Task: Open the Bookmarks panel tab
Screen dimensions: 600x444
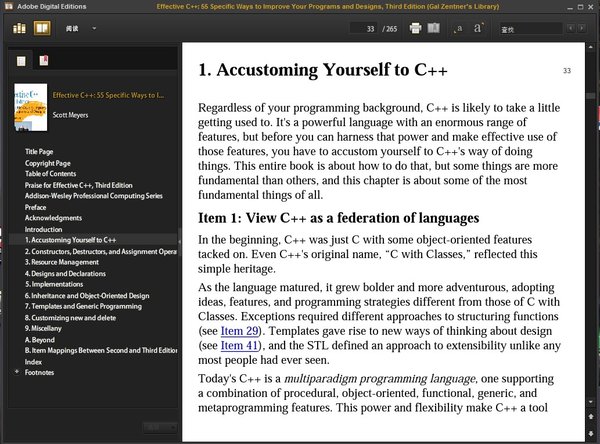Action: [x=44, y=60]
